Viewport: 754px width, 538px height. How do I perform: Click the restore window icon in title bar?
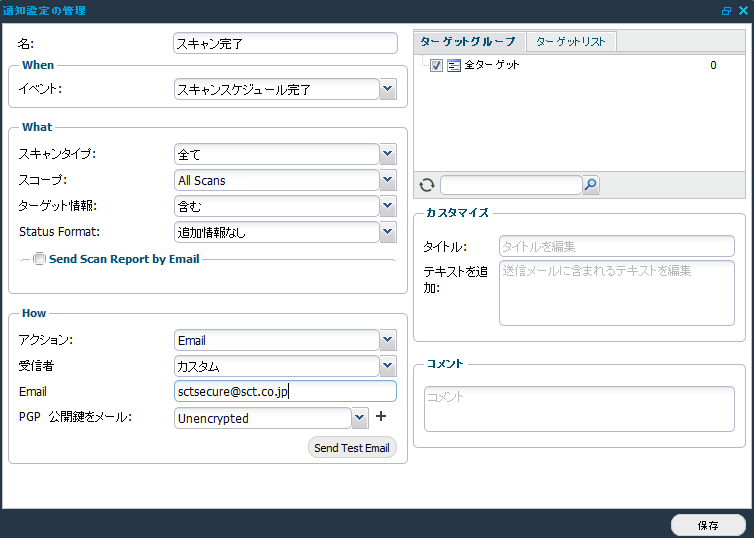click(726, 11)
